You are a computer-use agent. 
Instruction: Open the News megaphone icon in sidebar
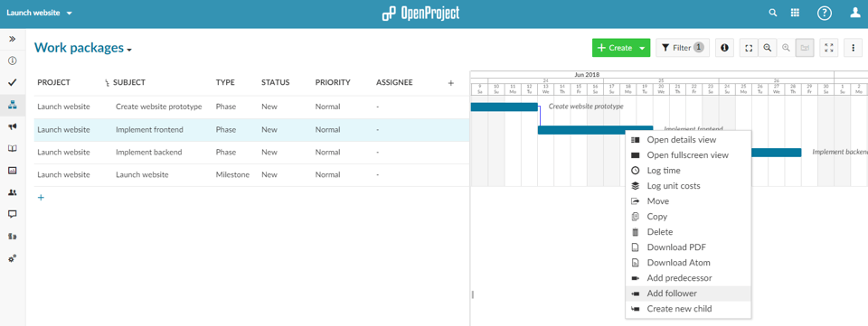pos(12,126)
